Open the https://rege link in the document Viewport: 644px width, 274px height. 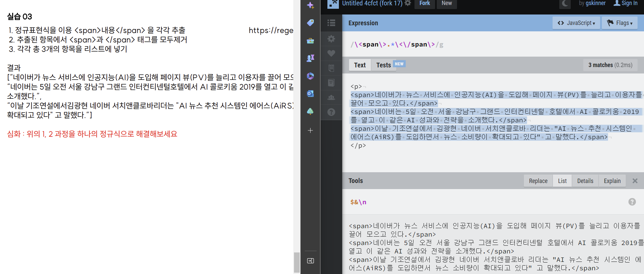[271, 30]
